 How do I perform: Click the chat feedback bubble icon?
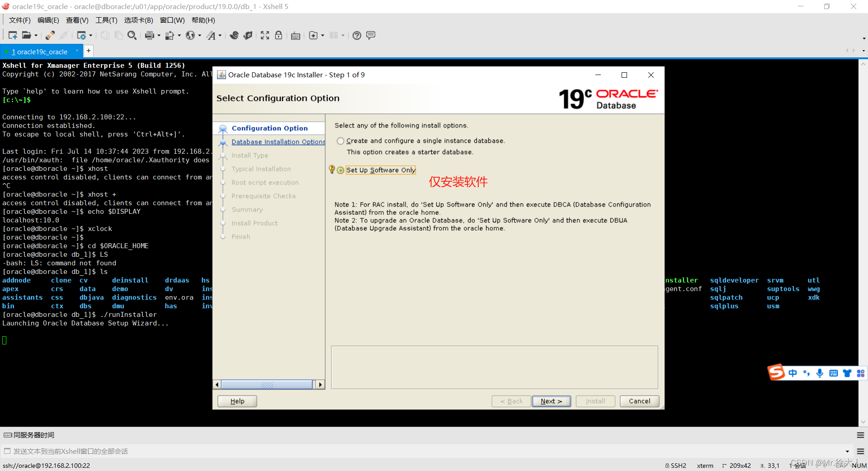pos(371,35)
